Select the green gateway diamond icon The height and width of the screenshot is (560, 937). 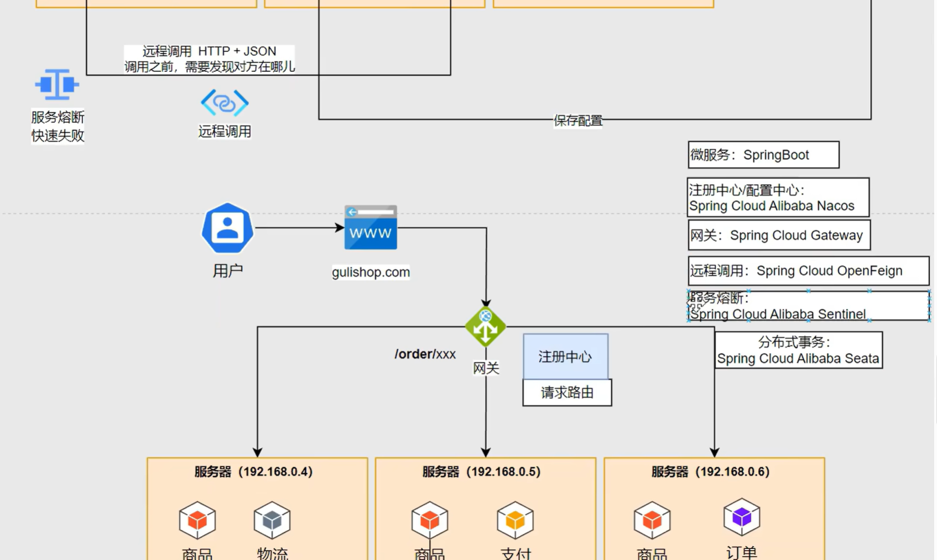tap(486, 327)
